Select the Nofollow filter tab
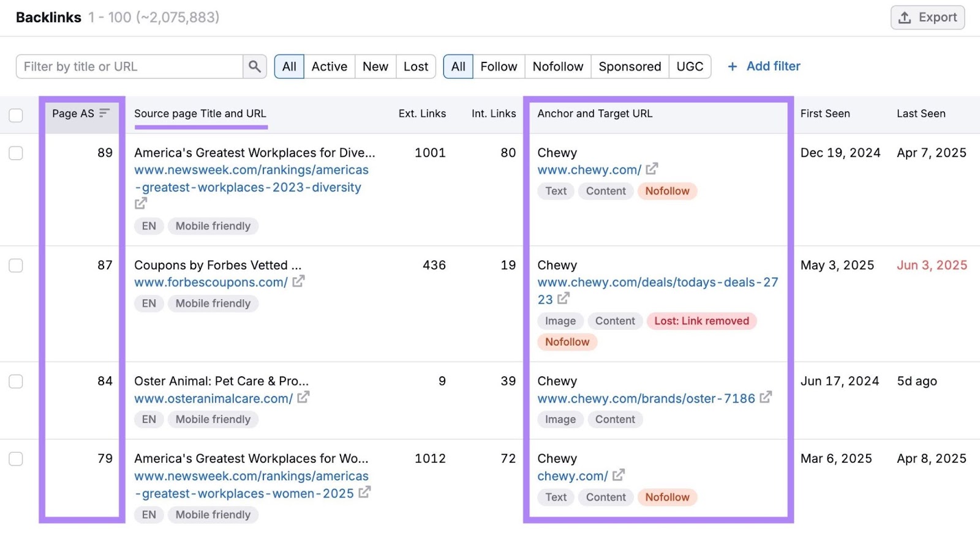This screenshot has width=980, height=533. coord(557,67)
